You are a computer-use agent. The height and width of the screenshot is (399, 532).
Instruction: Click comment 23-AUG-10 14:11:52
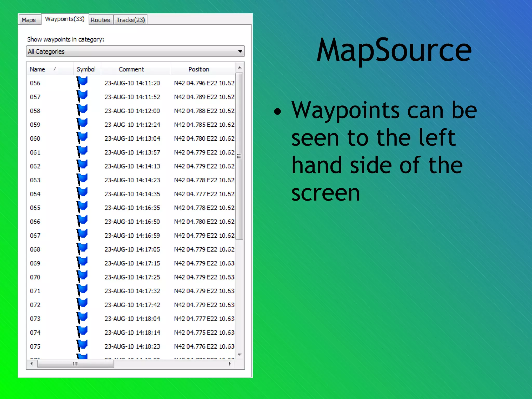[132, 97]
